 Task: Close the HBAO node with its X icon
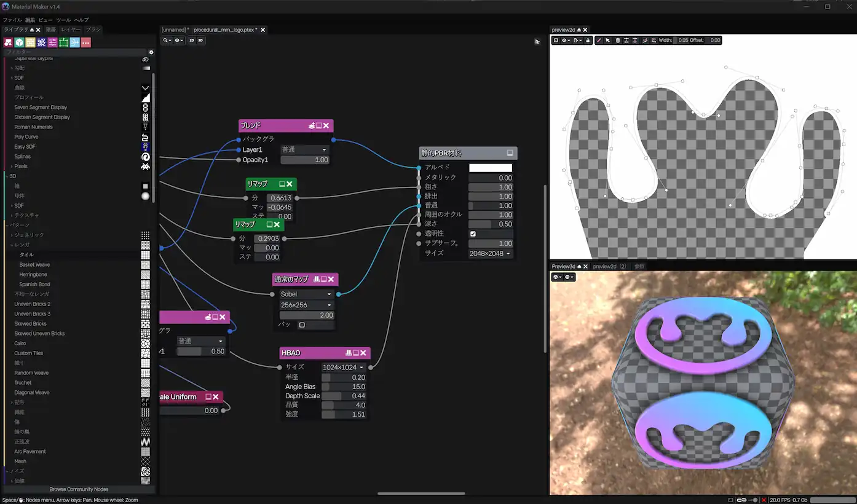coord(363,353)
